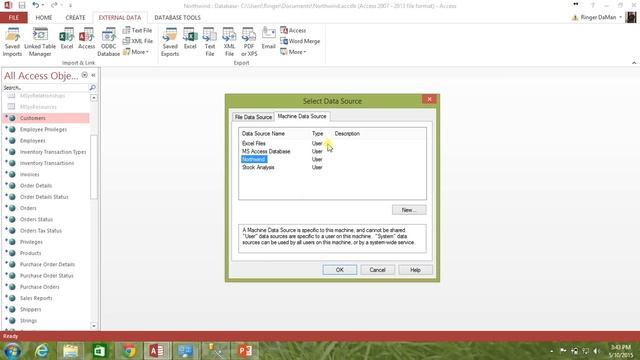Screen dimensions: 640x360
Task: Select MS Access Database data source
Action: tap(266, 151)
